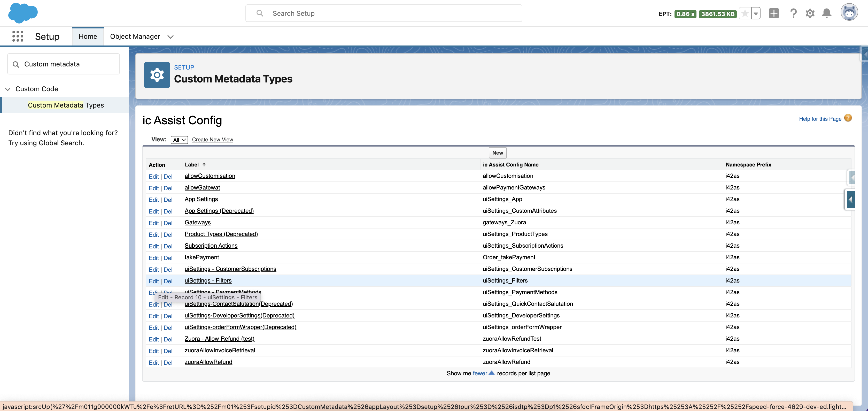Click the 3861.53 KB badge
The image size is (868, 411).
pos(718,14)
